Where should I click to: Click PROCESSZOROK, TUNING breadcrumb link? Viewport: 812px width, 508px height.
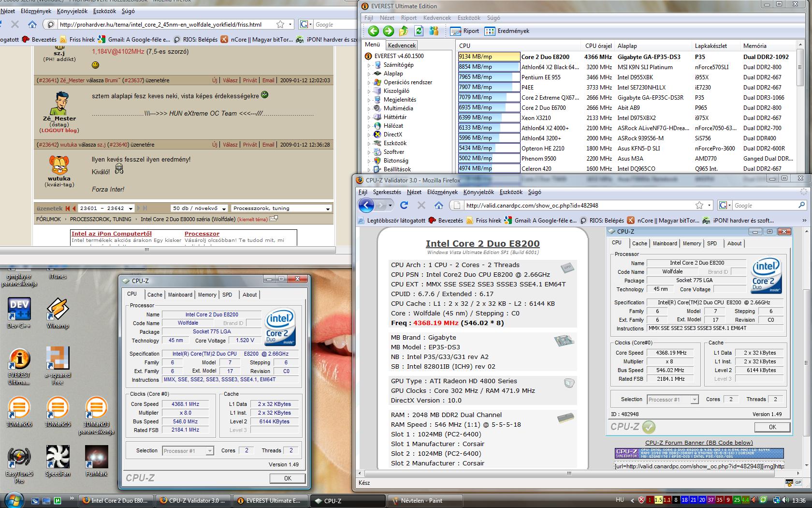(101, 219)
